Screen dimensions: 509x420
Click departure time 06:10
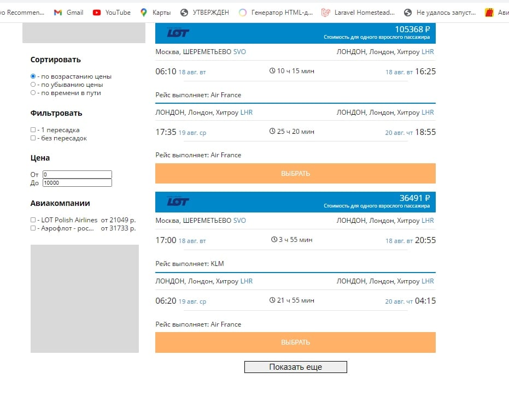point(166,72)
